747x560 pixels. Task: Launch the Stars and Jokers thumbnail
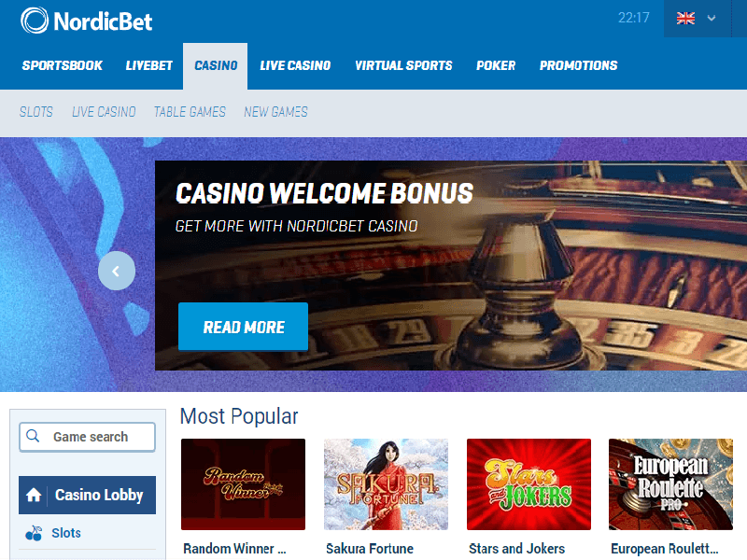pyautogui.click(x=529, y=484)
